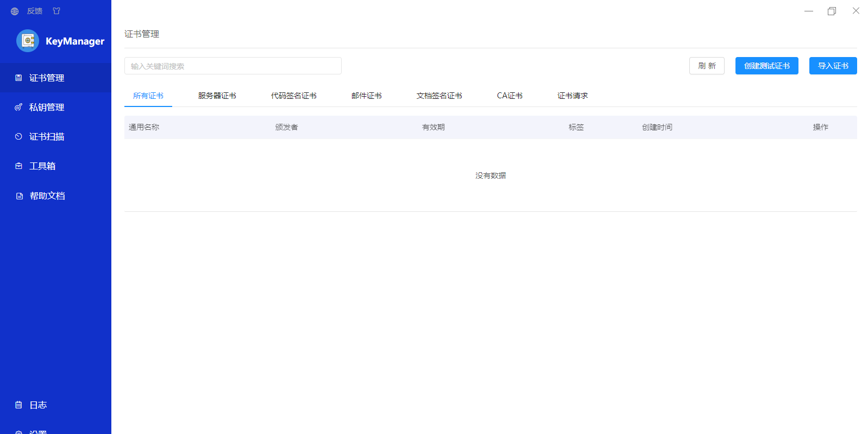868x434 pixels.
Task: Click the 创建测试证书 button
Action: 767,66
